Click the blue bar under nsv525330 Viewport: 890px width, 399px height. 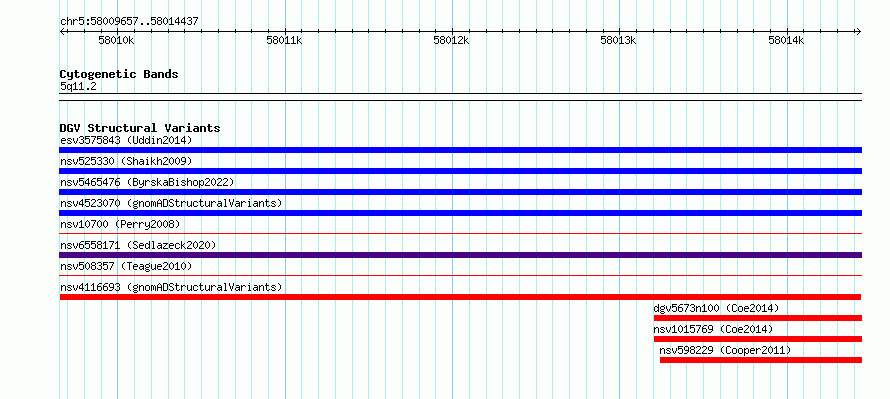tap(460, 171)
